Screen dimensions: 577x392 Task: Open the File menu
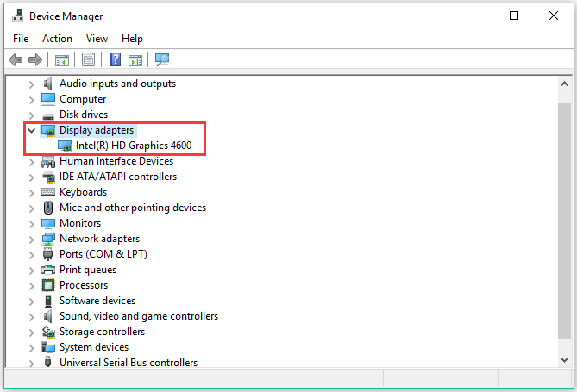[x=21, y=39]
